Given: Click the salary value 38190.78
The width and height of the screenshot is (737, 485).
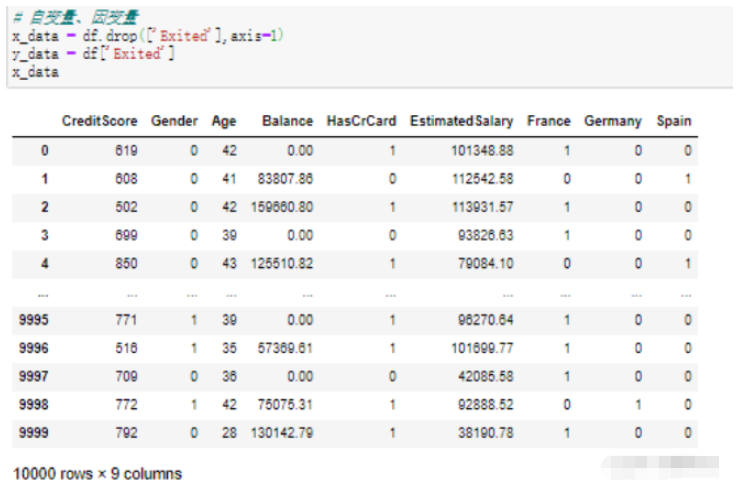Looking at the screenshot, I should [x=481, y=435].
